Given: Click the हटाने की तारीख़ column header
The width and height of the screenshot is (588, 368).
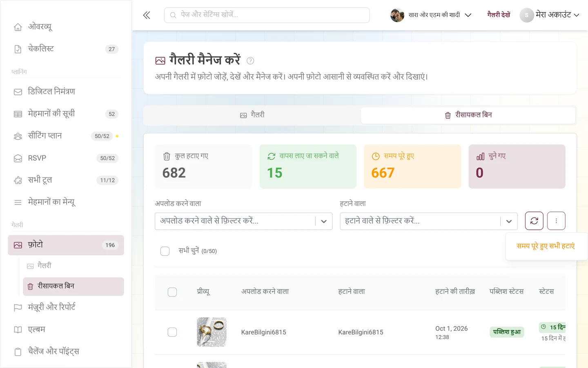Looking at the screenshot, I should tap(455, 292).
